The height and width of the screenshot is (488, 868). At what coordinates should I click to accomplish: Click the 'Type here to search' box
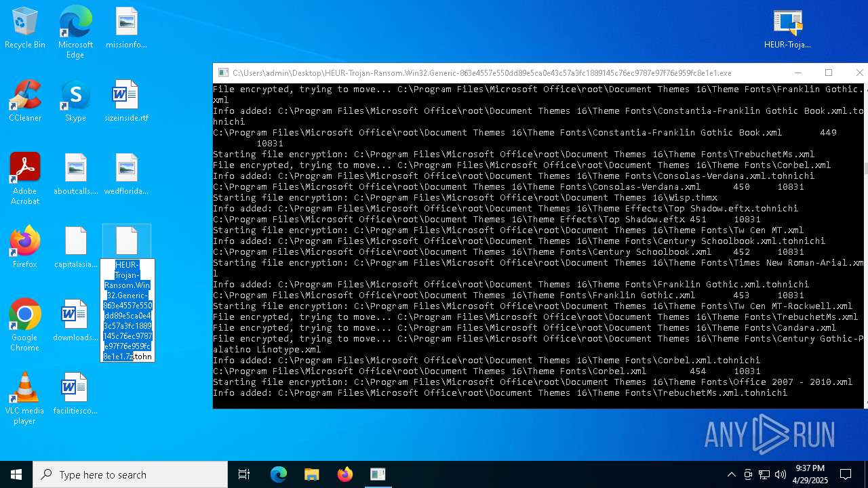[130, 474]
